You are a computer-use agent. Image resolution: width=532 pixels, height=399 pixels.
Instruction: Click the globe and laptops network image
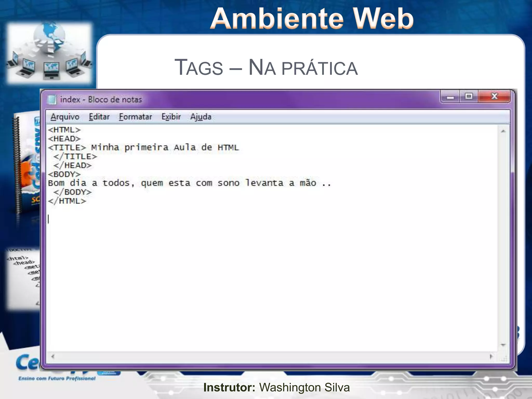49,53
